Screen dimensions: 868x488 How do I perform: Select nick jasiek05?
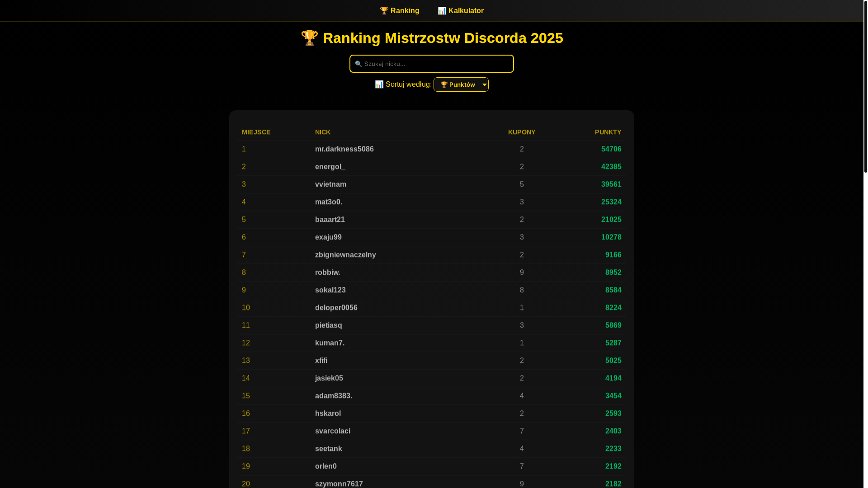click(x=329, y=378)
